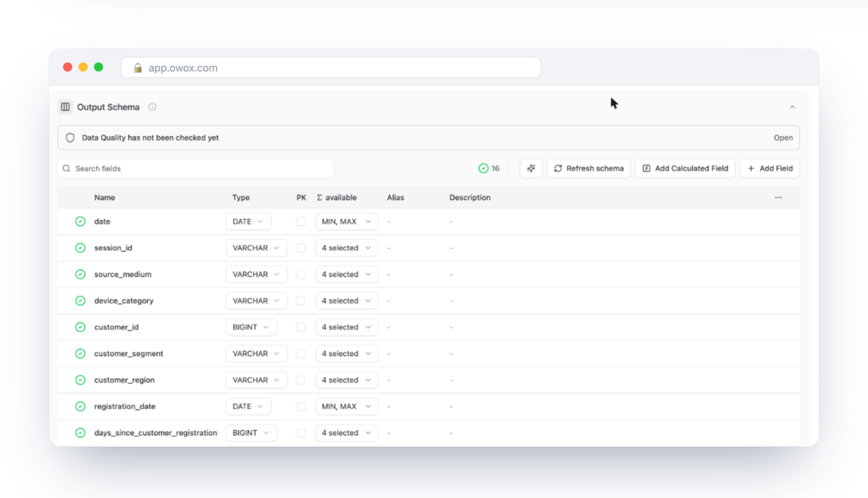This screenshot has height=498, width=868.
Task: Click the status icon for session_id
Action: tap(80, 248)
